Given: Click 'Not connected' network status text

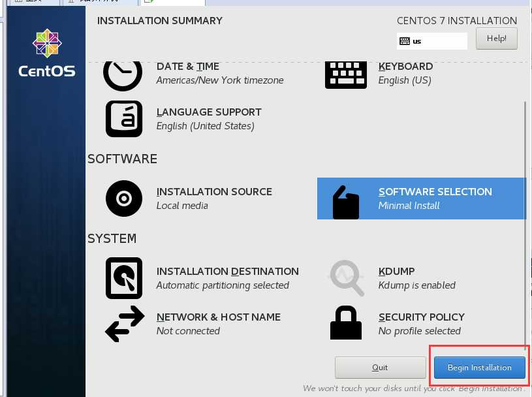Looking at the screenshot, I should point(188,331).
